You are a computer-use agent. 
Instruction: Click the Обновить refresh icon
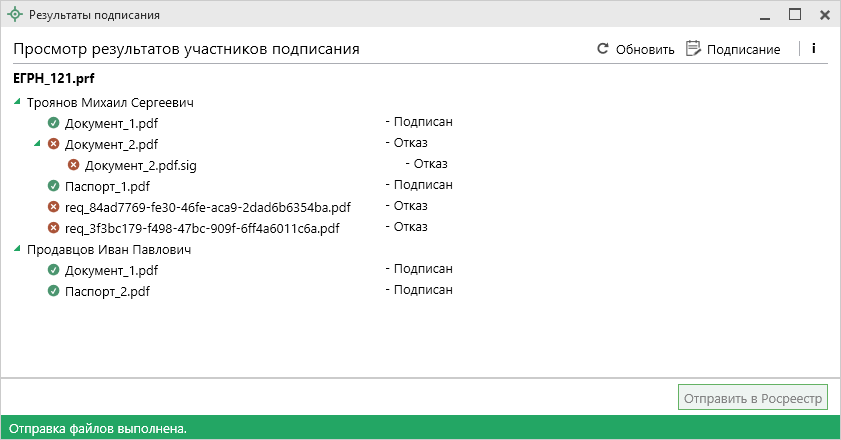[x=603, y=48]
